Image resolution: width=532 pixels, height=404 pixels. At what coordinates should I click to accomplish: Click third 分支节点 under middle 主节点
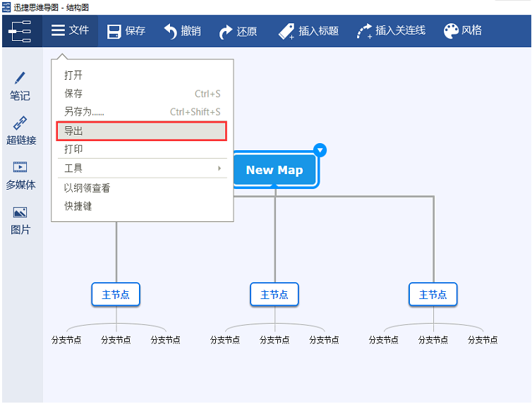(324, 340)
